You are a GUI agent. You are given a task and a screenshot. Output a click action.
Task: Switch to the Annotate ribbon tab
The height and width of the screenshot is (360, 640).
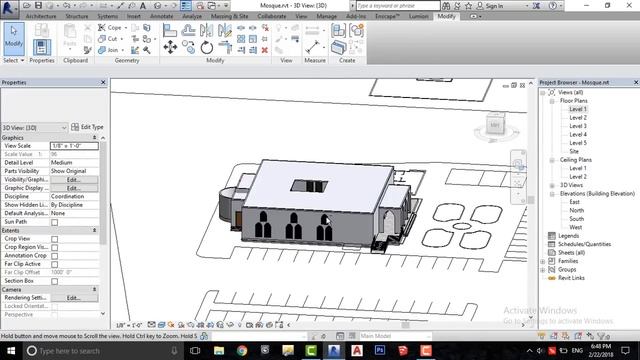(162, 16)
